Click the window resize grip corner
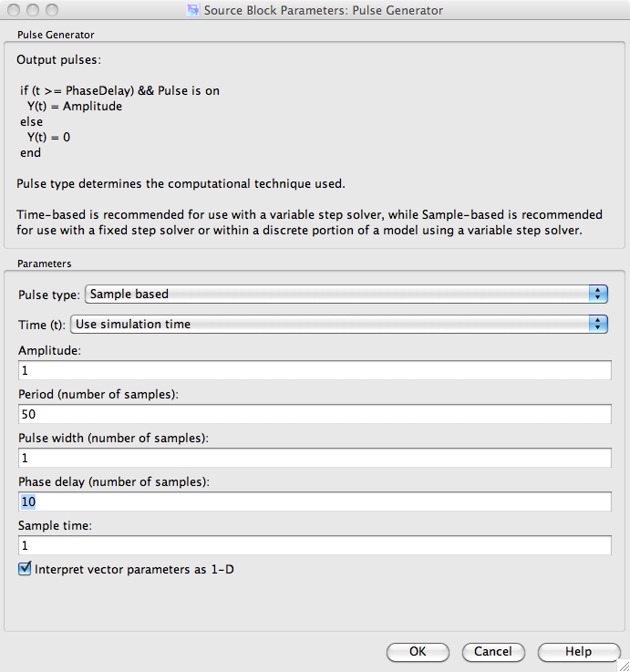This screenshot has height=672, width=630. (x=622, y=664)
